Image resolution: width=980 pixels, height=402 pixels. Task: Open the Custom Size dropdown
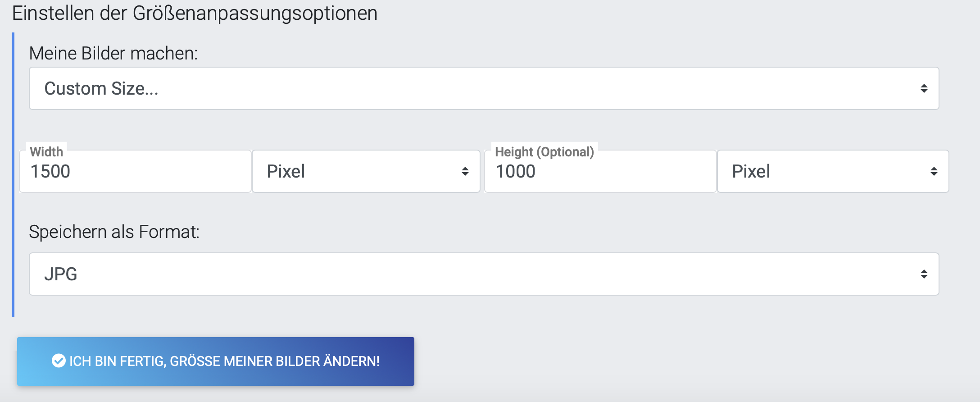click(484, 88)
